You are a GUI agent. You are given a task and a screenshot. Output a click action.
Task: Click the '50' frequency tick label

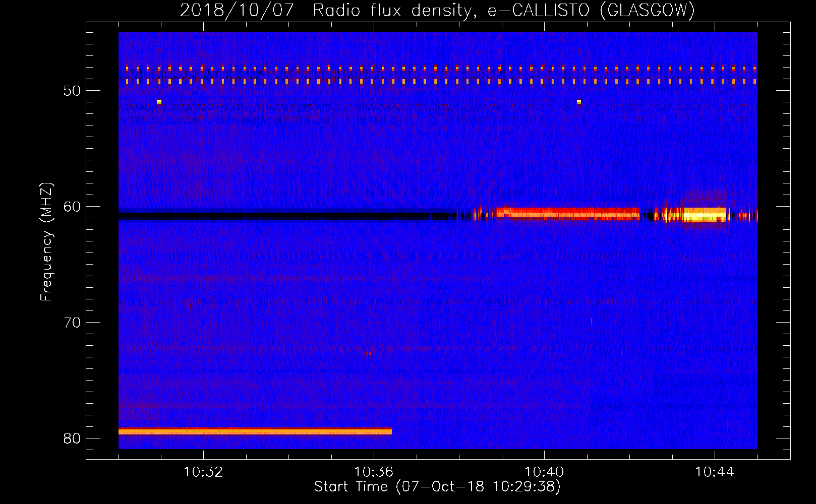tap(72, 91)
